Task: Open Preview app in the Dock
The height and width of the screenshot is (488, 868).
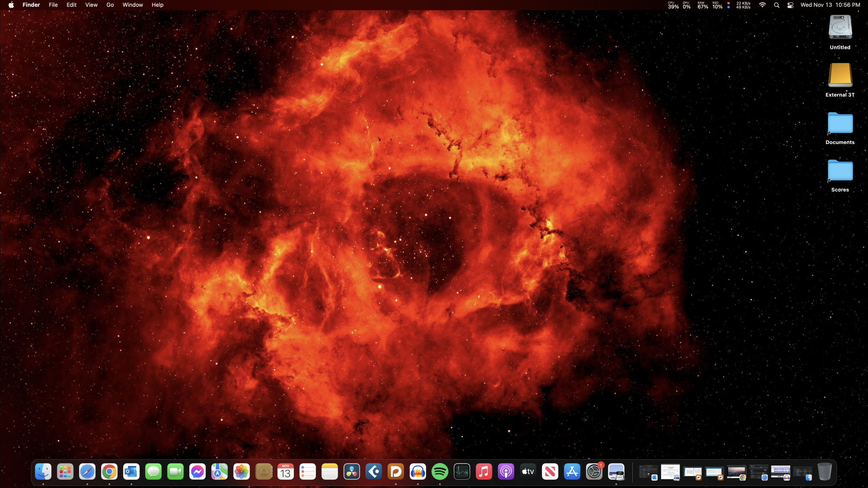Action: 616,472
